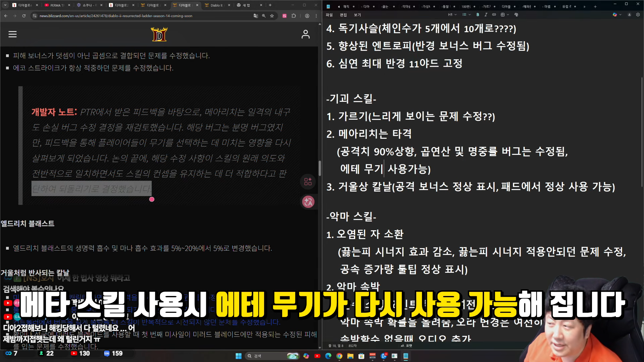Viewport: 644px width, 362px height.
Task: Click the pink selection handle below highlighted text
Action: [x=152, y=199]
